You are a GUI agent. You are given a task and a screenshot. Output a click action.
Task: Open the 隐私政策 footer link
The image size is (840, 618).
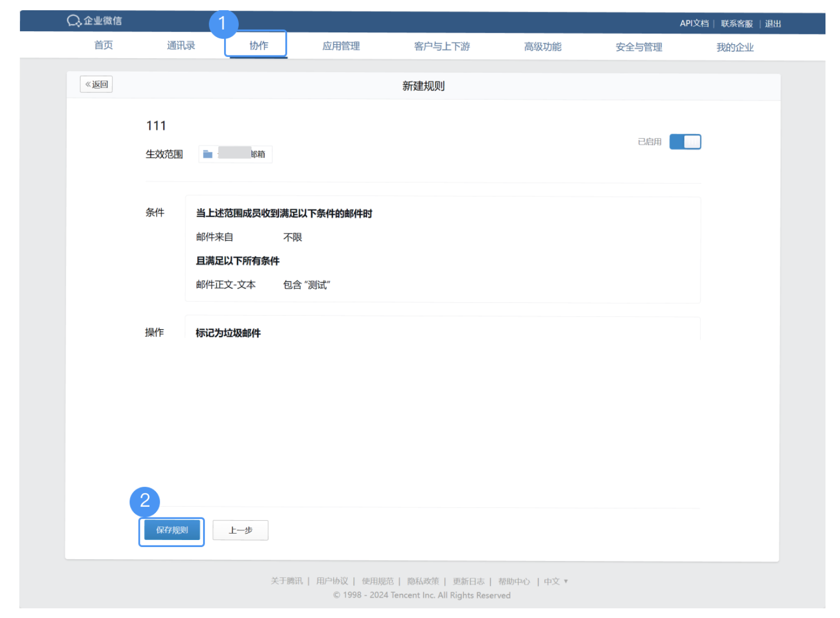pyautogui.click(x=422, y=581)
